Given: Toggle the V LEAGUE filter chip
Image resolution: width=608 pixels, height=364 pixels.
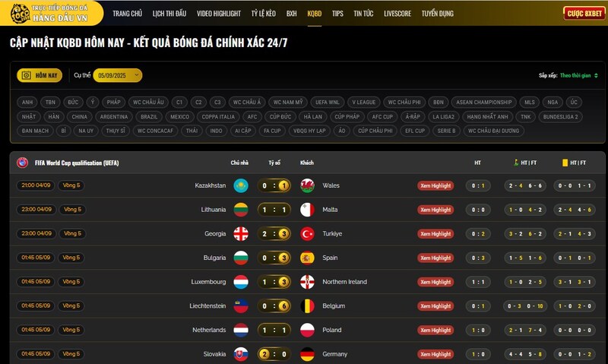Looking at the screenshot, I should click(x=364, y=103).
